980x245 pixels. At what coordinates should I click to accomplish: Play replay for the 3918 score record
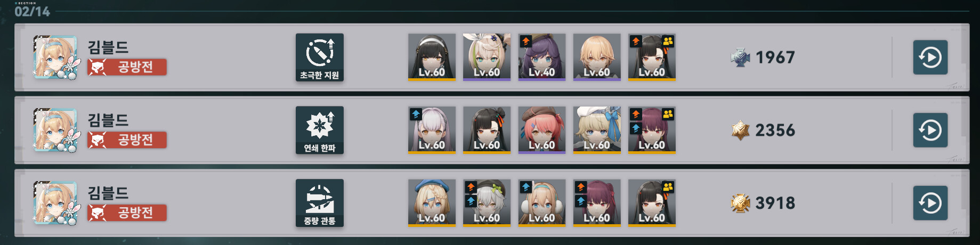[930, 203]
